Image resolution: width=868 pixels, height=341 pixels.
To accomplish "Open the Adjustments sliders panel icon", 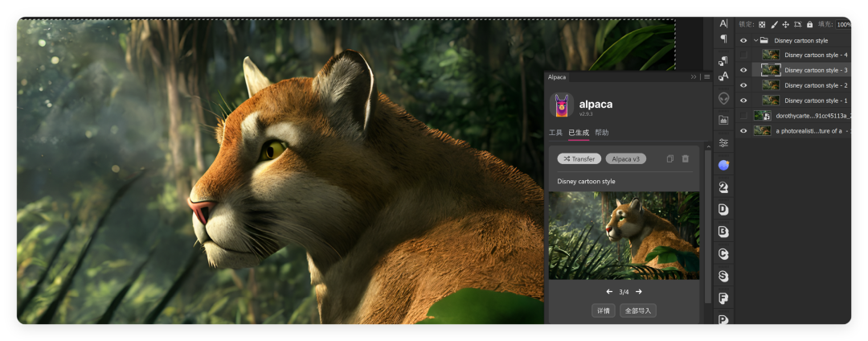I will [723, 143].
